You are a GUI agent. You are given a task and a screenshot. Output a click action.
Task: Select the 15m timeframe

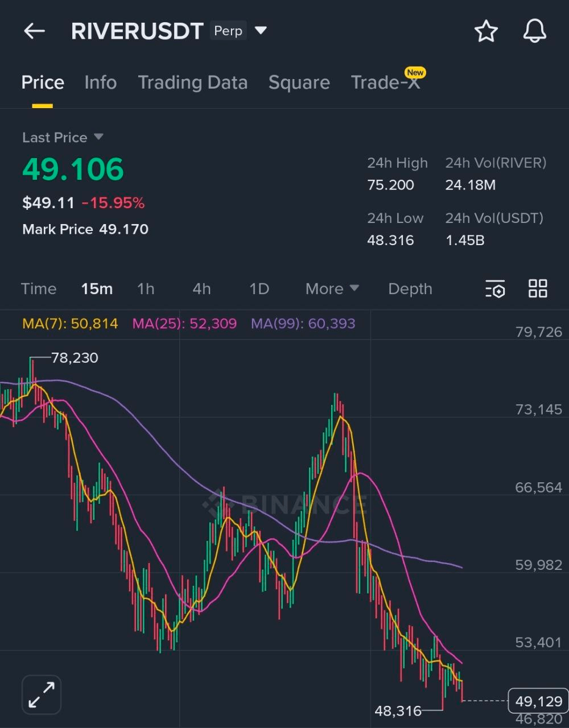97,289
